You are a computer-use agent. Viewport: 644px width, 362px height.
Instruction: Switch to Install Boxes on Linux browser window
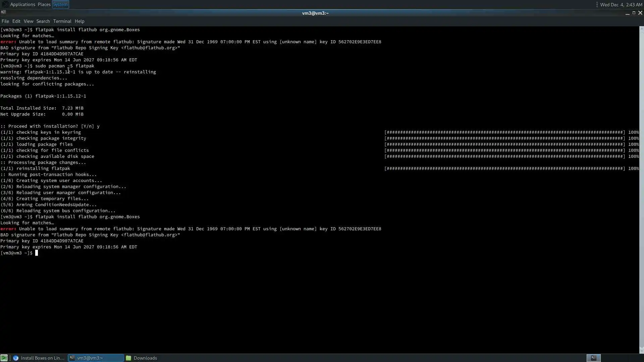point(39,358)
